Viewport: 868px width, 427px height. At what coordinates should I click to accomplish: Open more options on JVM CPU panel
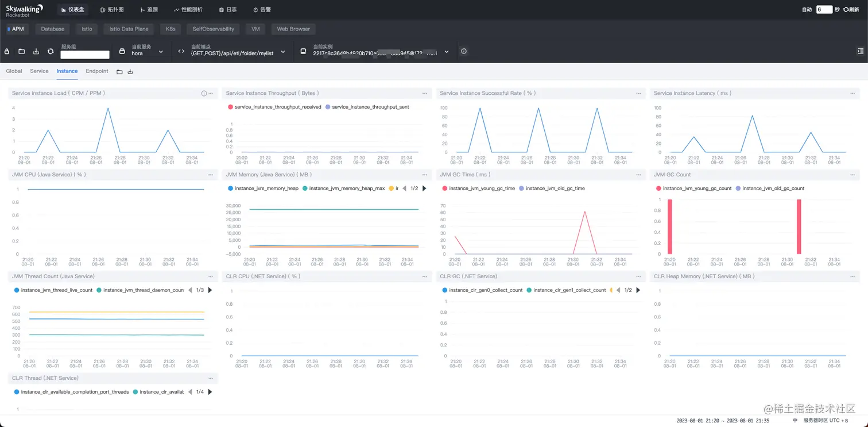[211, 175]
